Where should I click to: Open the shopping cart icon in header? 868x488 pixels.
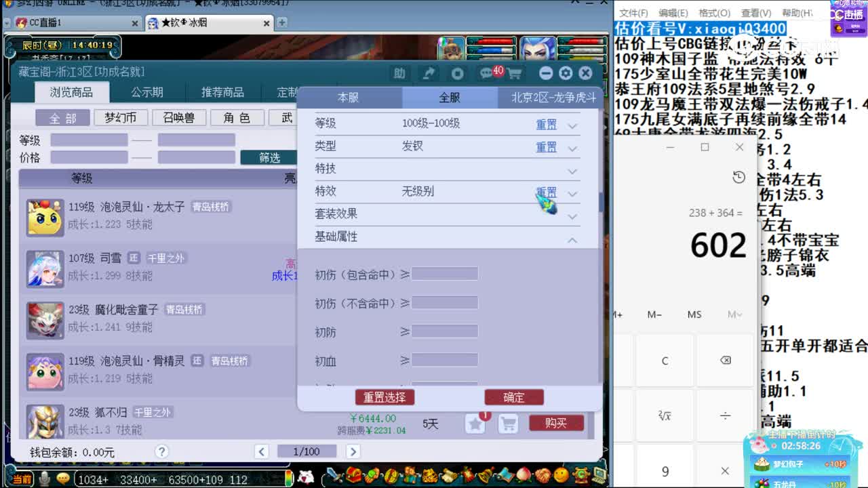coord(515,73)
